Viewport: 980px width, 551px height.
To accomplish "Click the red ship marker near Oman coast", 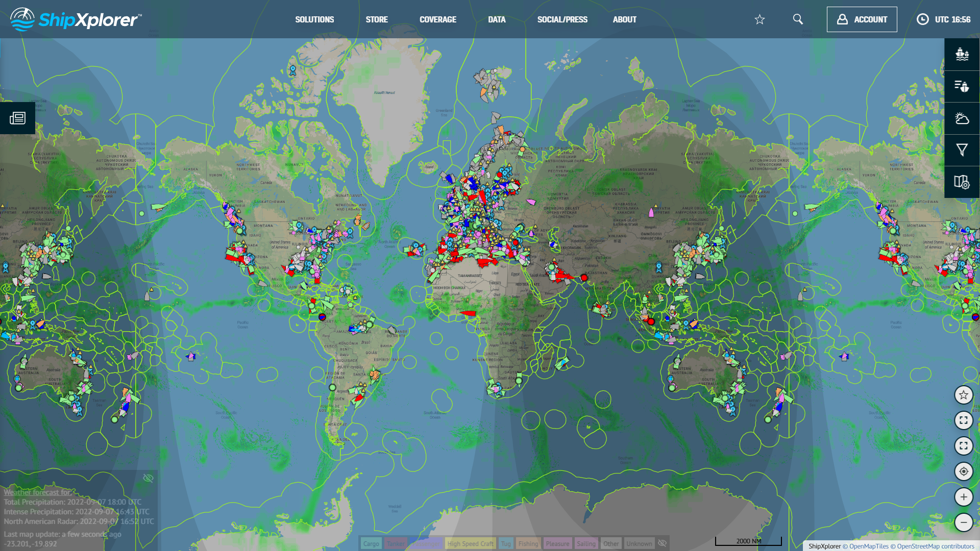I will (x=584, y=278).
